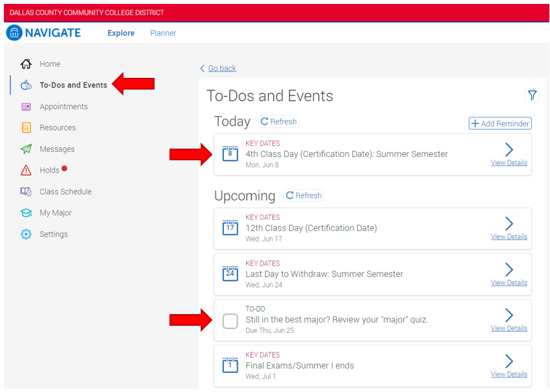The height and width of the screenshot is (392, 550).
Task: Expand Final Exams/Summer I ends entry
Action: click(508, 361)
